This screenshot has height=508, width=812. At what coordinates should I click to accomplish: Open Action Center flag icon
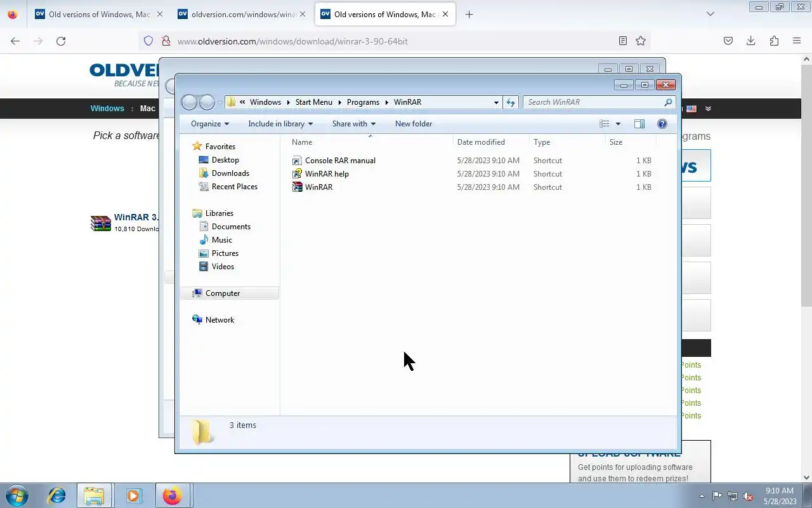717,496
